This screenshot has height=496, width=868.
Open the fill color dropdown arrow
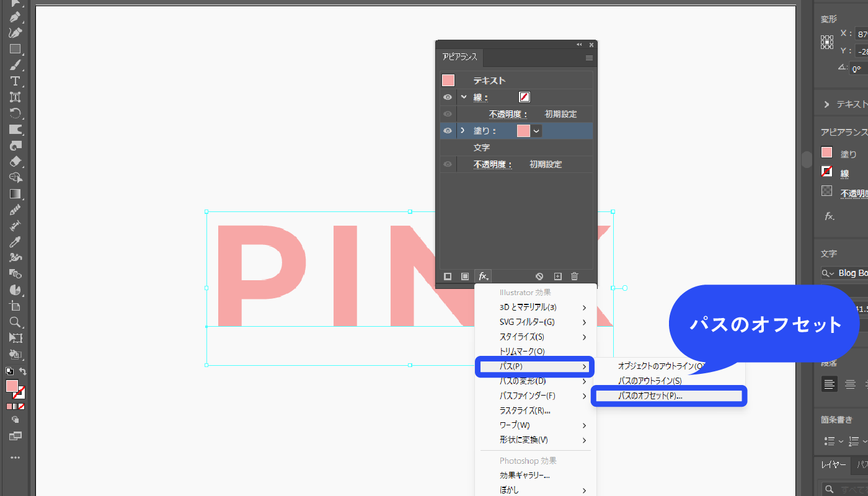pos(536,131)
